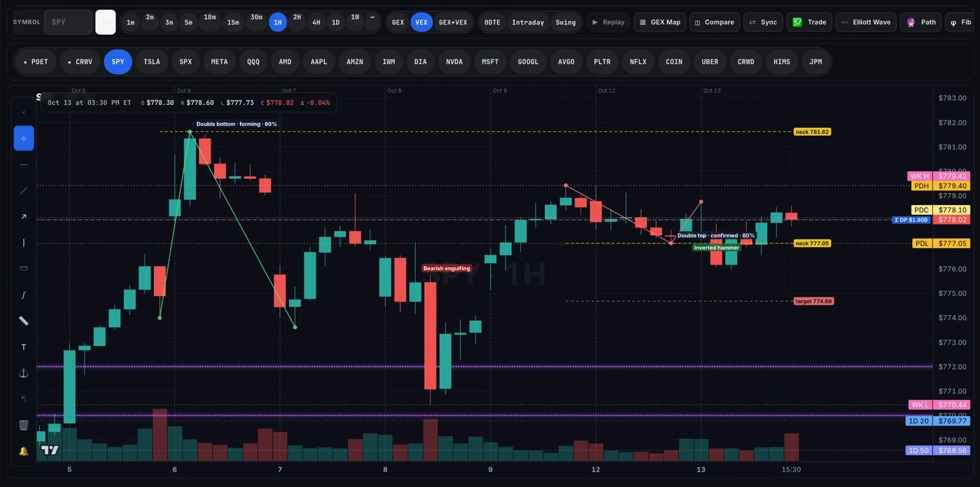Switch to 1m timeframe
The width and height of the screenshot is (980, 487).
[131, 22]
